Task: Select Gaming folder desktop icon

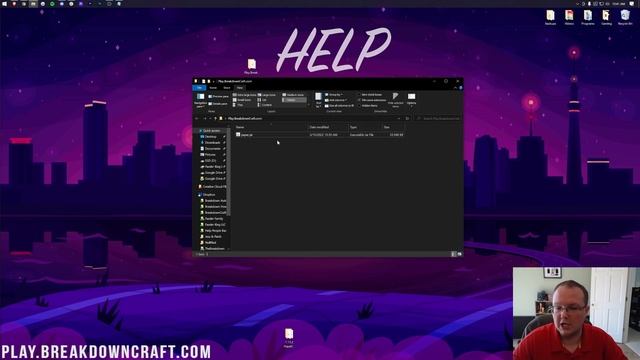Action: pos(606,17)
